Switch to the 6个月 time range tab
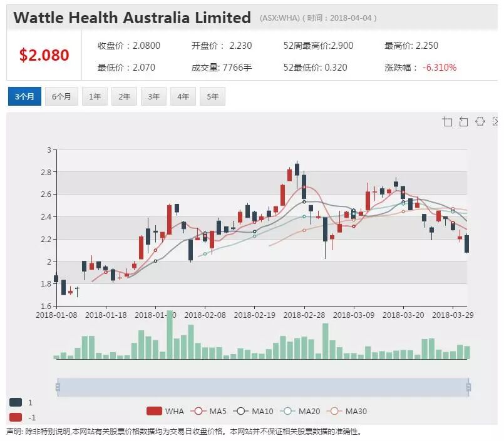 point(61,96)
